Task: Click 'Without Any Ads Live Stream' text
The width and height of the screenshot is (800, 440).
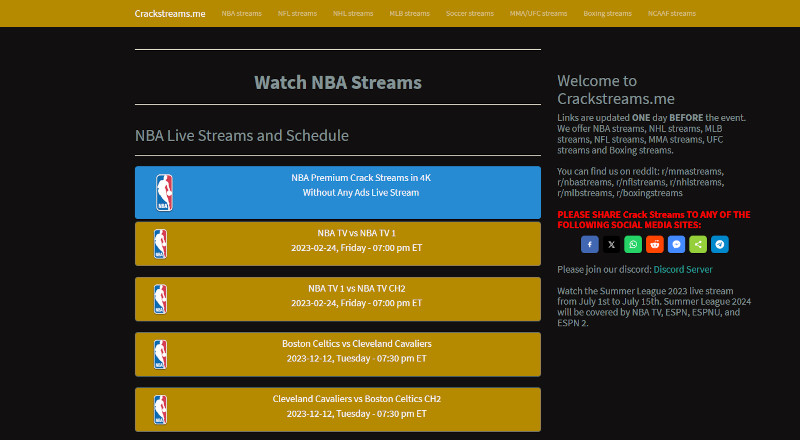Action: pyautogui.click(x=361, y=193)
